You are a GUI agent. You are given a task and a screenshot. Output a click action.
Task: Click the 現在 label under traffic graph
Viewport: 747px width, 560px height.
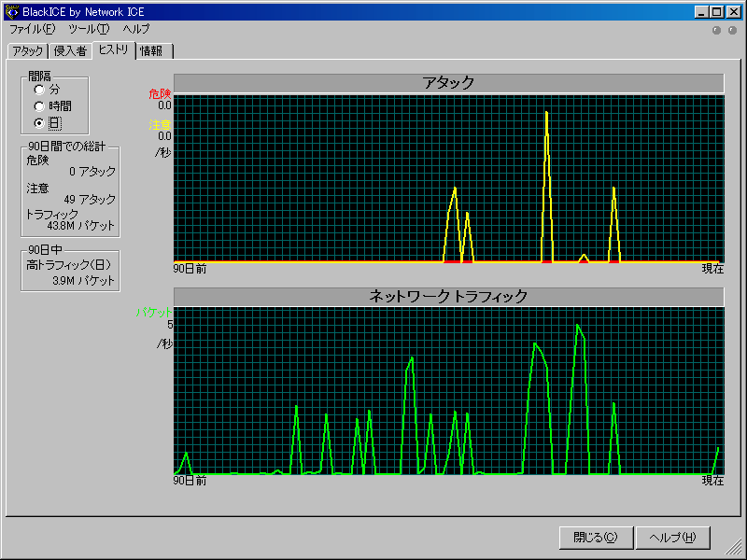(712, 481)
